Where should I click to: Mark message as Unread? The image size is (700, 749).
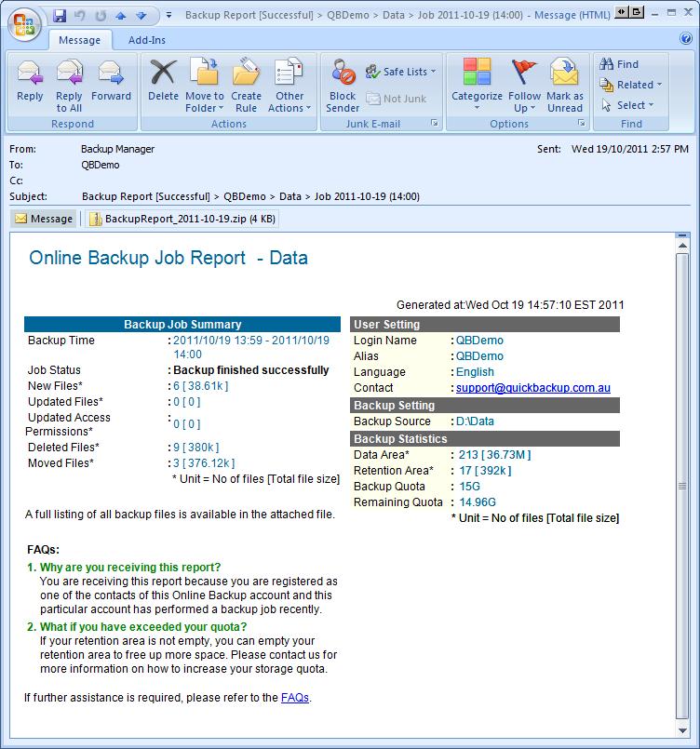[x=565, y=86]
